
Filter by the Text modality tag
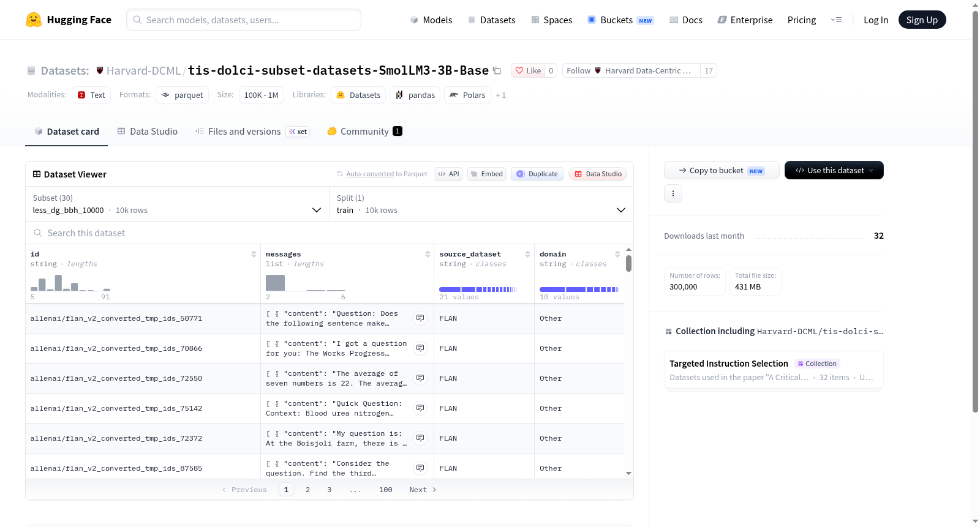91,95
